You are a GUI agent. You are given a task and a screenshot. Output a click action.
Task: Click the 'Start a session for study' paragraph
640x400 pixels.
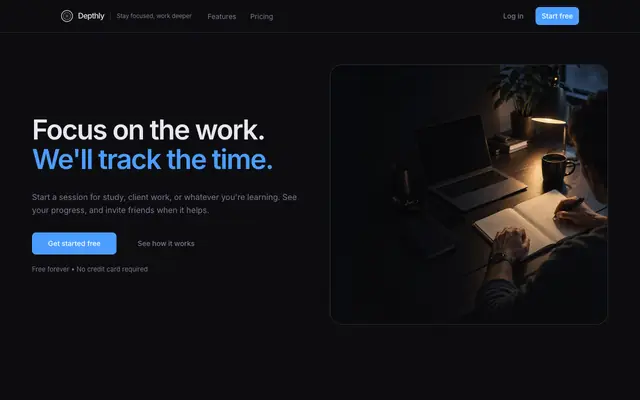click(164, 203)
